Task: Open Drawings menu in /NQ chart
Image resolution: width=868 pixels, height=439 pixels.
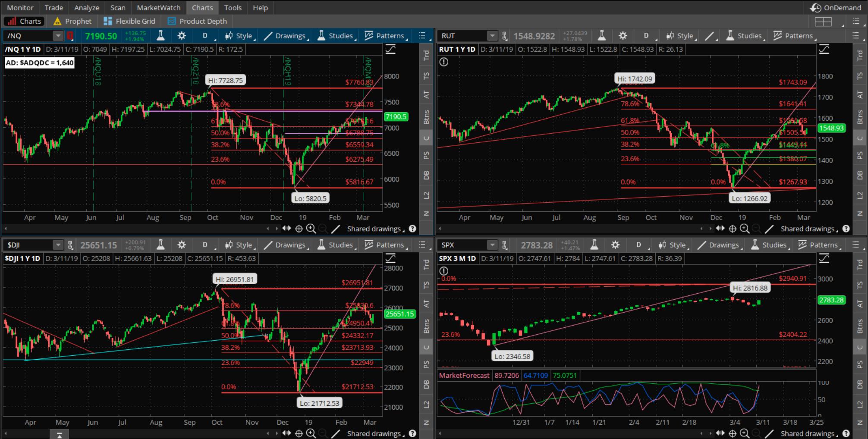Action: (x=286, y=36)
